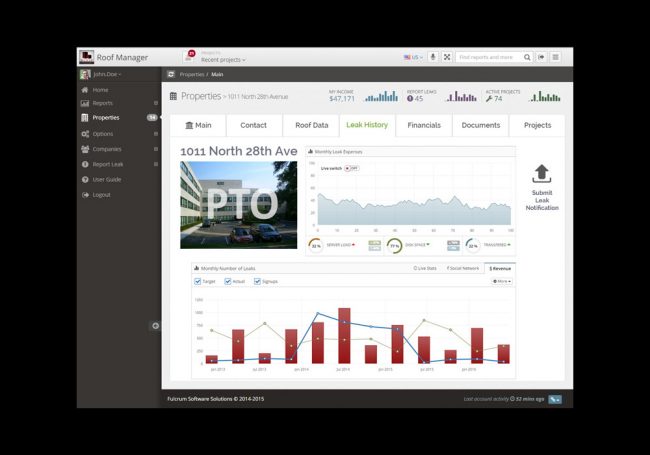Expand the Companies sidebar submenu
Screen dimensions: 650x455
point(156,149)
